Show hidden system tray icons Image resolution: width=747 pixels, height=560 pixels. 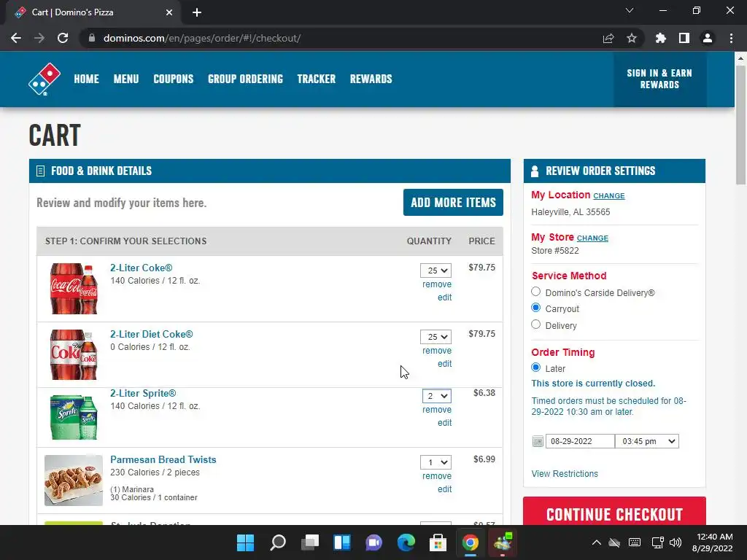click(597, 542)
